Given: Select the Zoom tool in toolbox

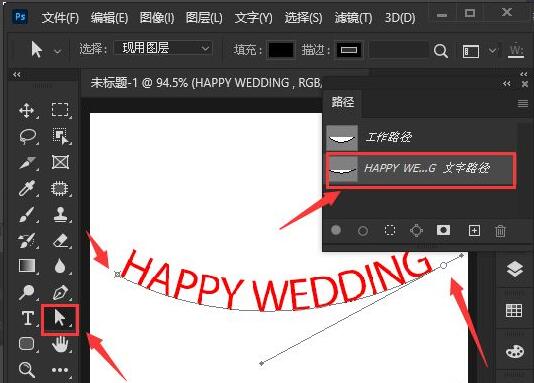Looking at the screenshot, I should 27,370.
